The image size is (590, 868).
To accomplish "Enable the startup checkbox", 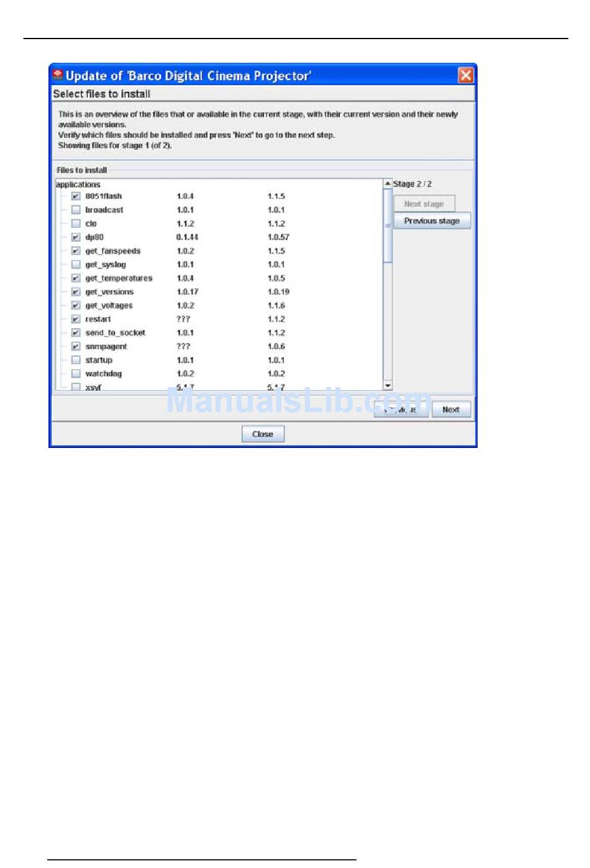I will click(76, 360).
